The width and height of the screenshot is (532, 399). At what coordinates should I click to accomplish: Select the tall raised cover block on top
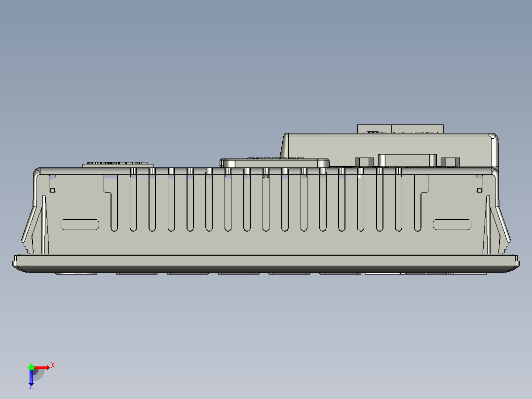(x=389, y=150)
